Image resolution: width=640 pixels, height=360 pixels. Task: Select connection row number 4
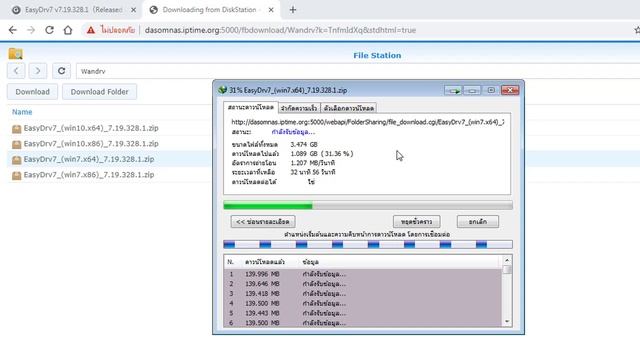(x=363, y=304)
